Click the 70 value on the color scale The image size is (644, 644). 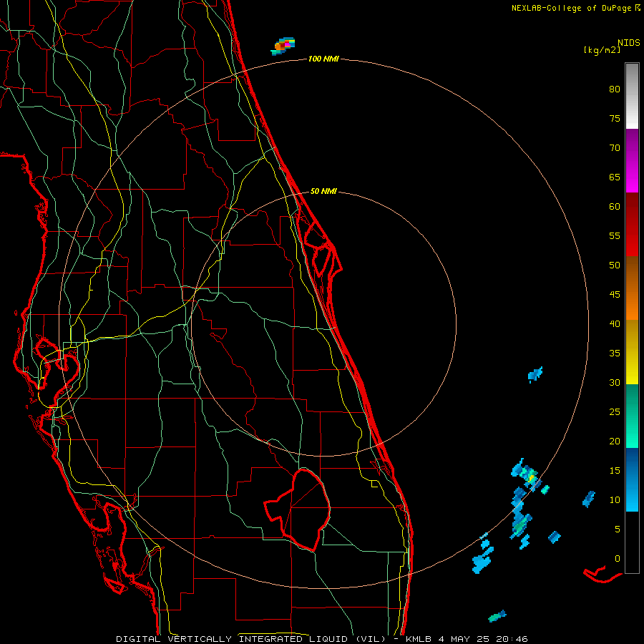pyautogui.click(x=615, y=148)
